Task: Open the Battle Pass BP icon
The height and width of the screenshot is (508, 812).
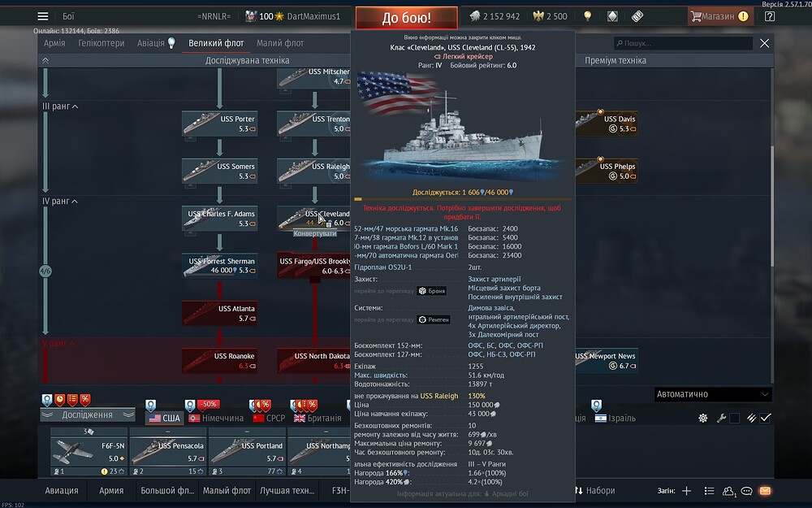Action: pyautogui.click(x=637, y=16)
